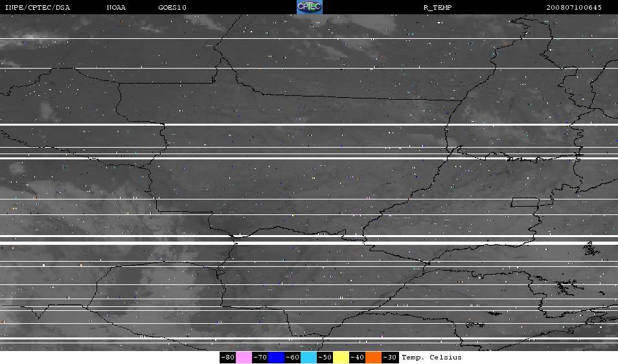Click the NOAA label in the header
This screenshot has width=618, height=364.
coord(116,8)
